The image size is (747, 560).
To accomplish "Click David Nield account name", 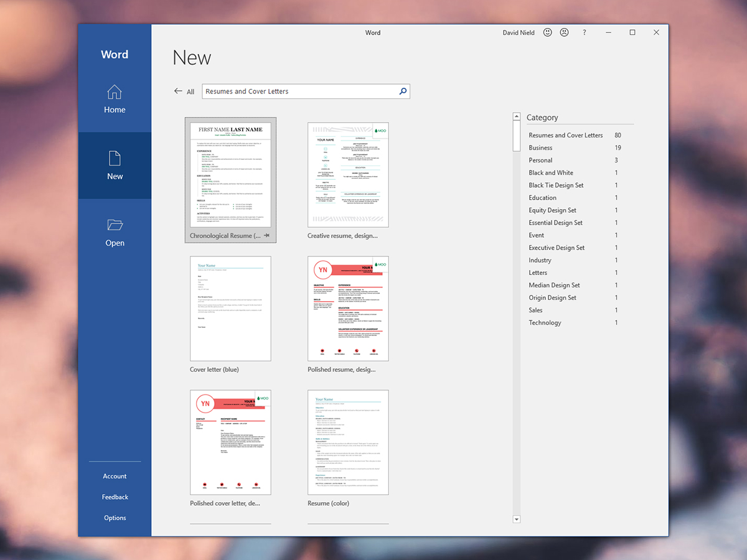I will click(x=519, y=32).
